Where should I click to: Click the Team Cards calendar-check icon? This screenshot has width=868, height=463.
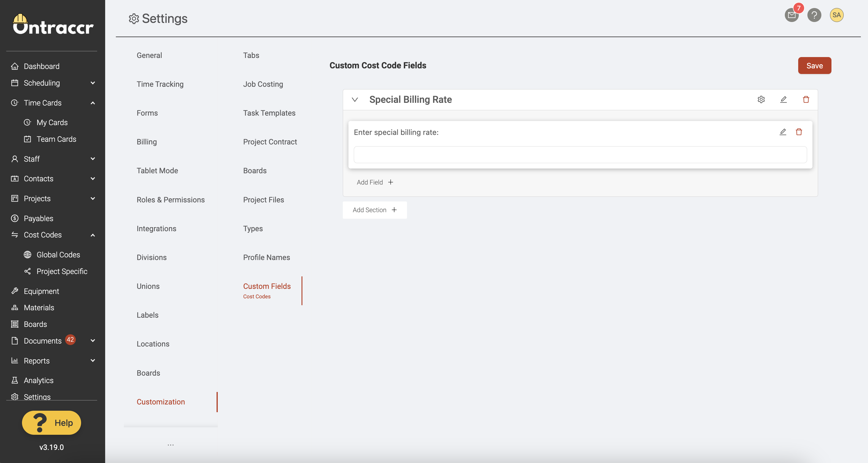pos(27,139)
